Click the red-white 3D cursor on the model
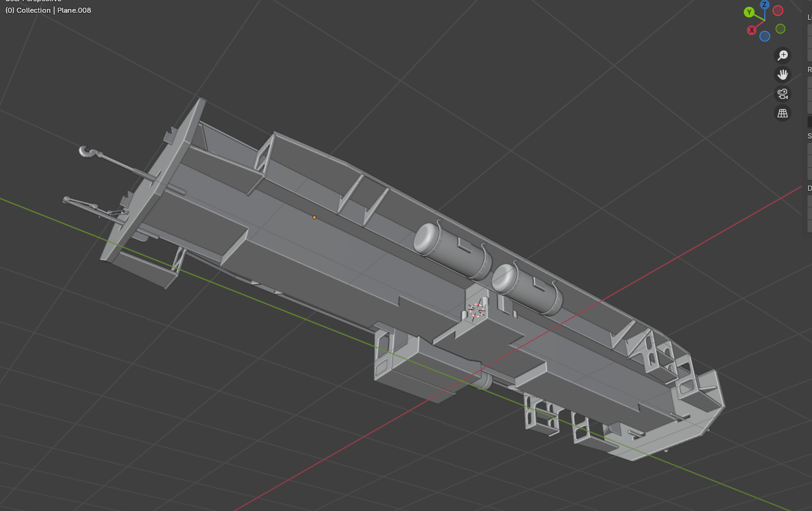Viewport: 812px width, 511px height. [x=476, y=311]
